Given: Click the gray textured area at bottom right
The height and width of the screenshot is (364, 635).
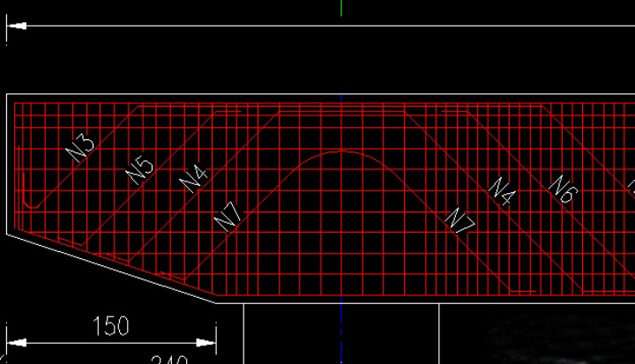Looking at the screenshot, I should coord(564,339).
